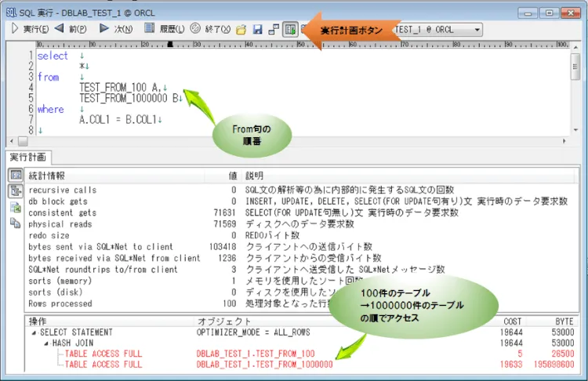Select 'bytes sent via SQL*Net to client' row
This screenshot has height=381, width=588.
point(300,247)
